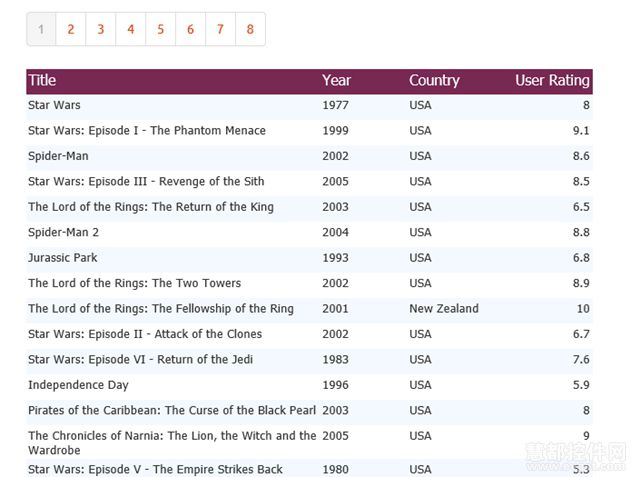Go to page 4 in pagination
The height and width of the screenshot is (477, 640).
pos(131,29)
